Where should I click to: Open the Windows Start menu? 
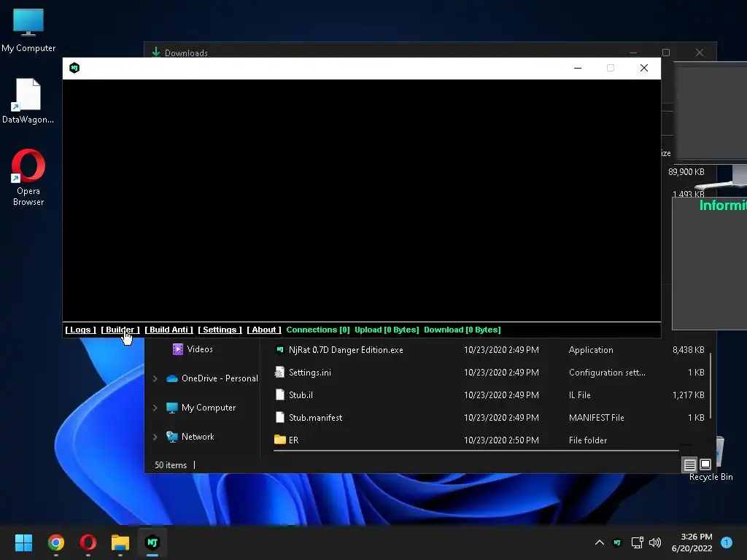(23, 542)
